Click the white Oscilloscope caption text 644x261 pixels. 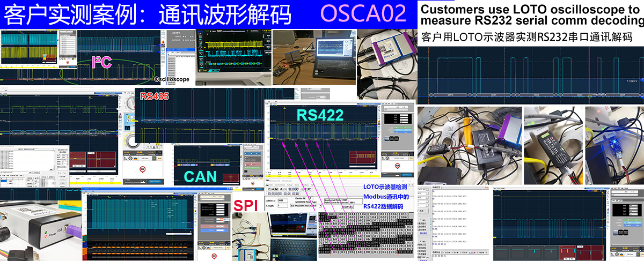tap(172, 79)
